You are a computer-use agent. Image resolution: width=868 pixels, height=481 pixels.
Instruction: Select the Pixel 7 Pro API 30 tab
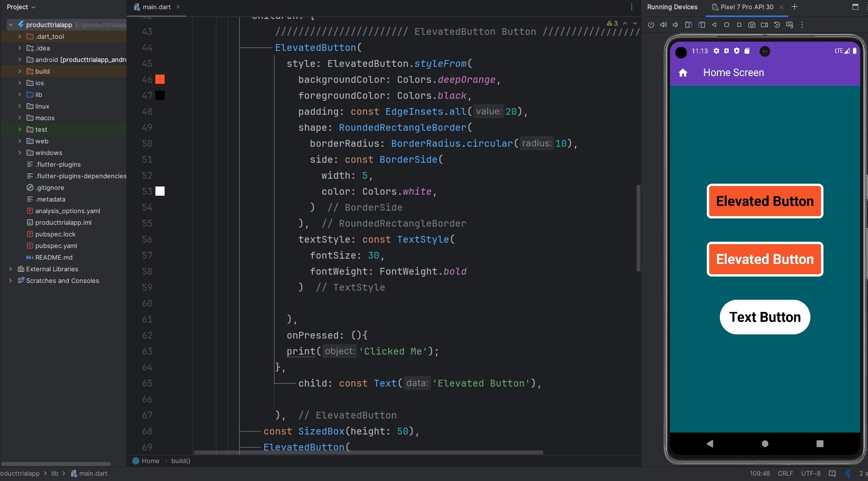(746, 7)
